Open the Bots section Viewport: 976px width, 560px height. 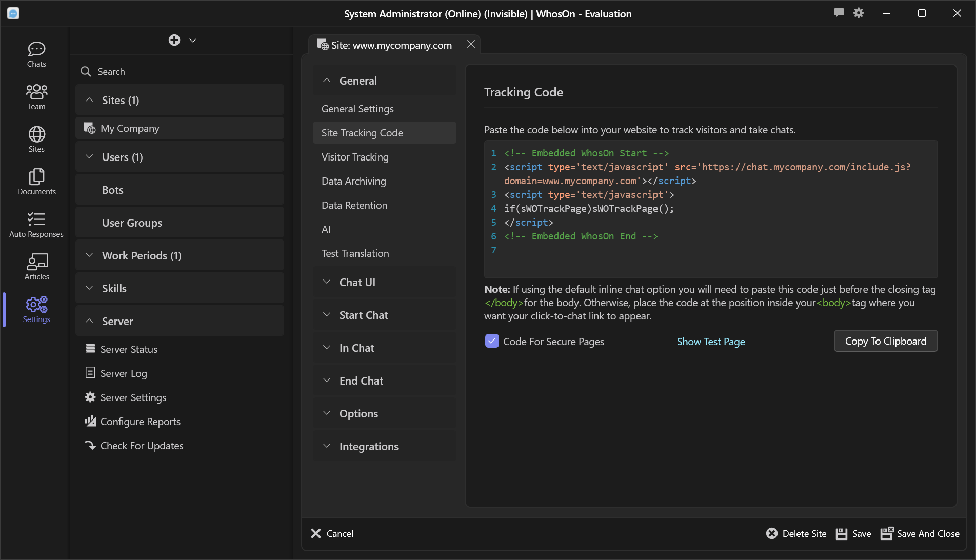click(180, 190)
